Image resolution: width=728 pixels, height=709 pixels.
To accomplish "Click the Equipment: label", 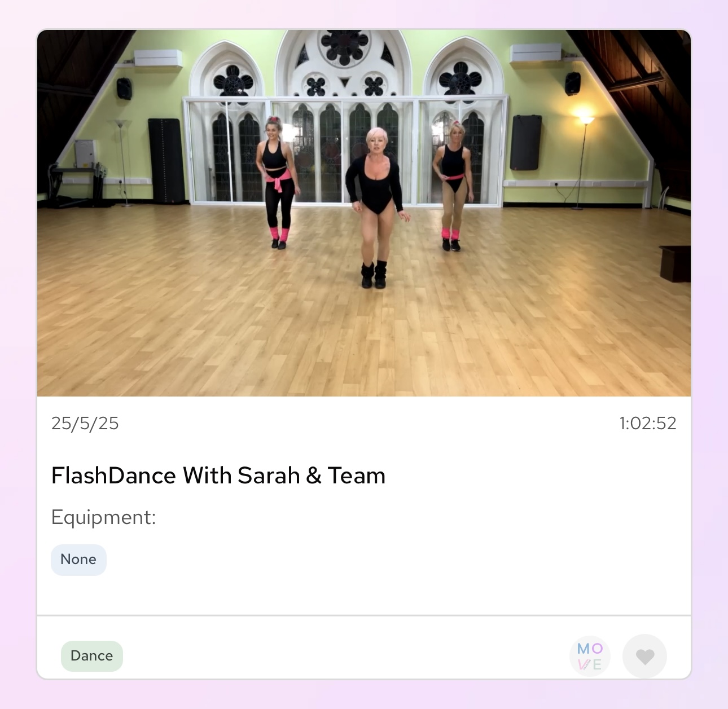I will tap(104, 517).
